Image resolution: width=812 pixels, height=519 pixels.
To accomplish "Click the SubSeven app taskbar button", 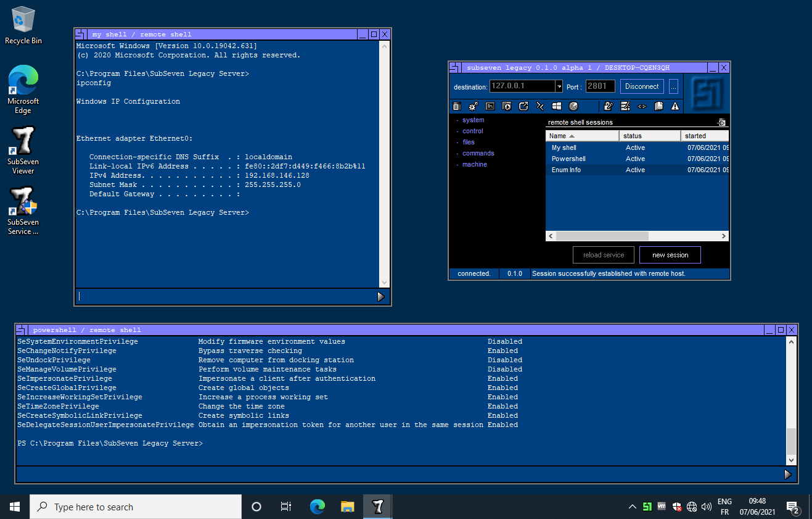I will [378, 507].
